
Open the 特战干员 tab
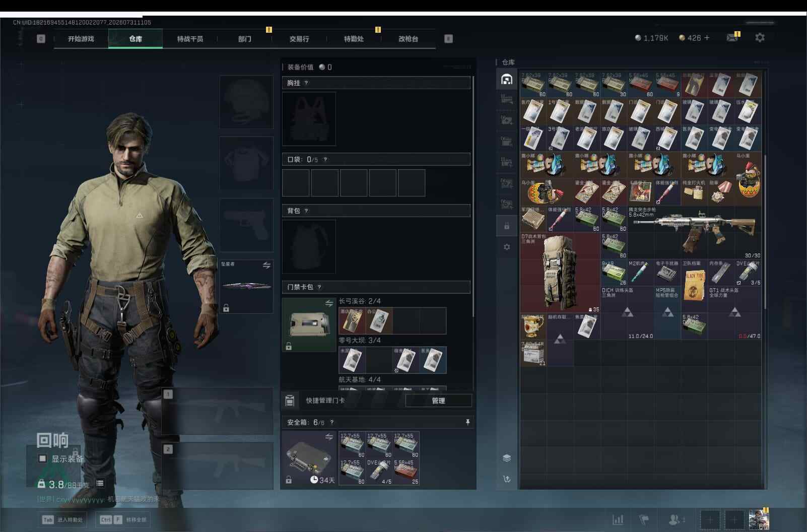(190, 39)
